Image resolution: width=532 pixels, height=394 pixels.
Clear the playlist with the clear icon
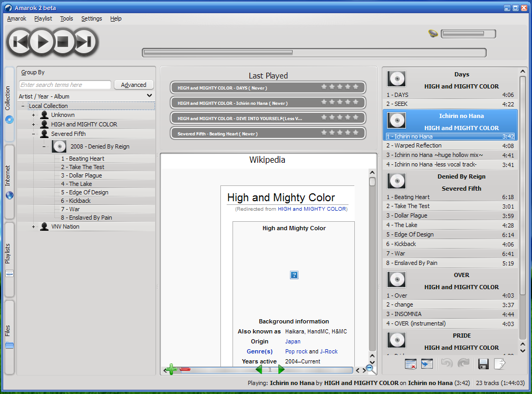411,364
